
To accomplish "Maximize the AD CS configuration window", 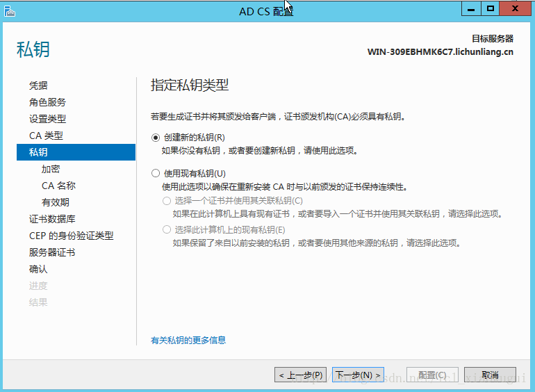I will 491,8.
